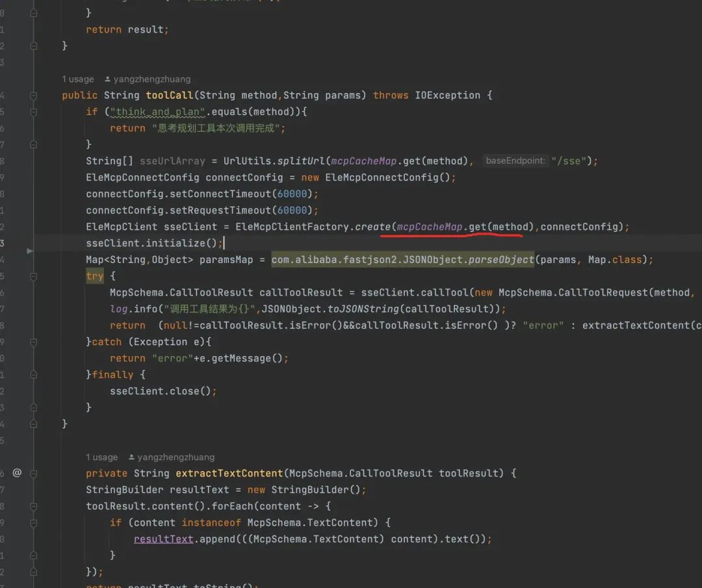
Task: Place cursor on toolCall method name
Action: click(169, 96)
